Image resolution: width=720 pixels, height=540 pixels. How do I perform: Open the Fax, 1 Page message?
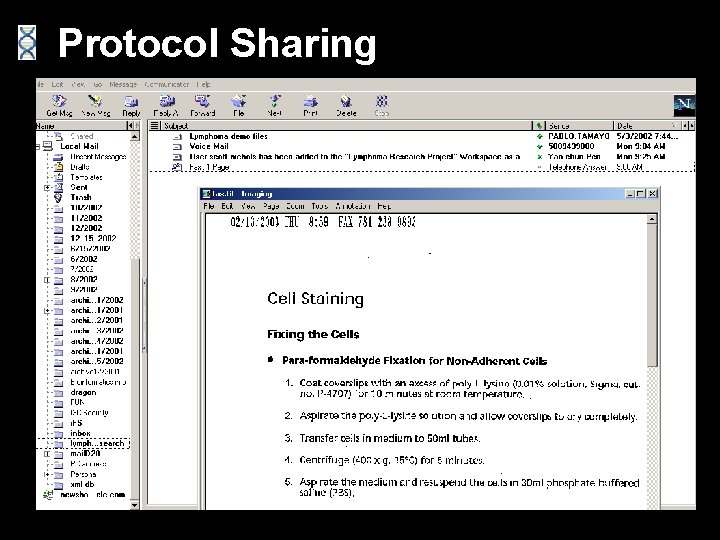pyautogui.click(x=209, y=167)
